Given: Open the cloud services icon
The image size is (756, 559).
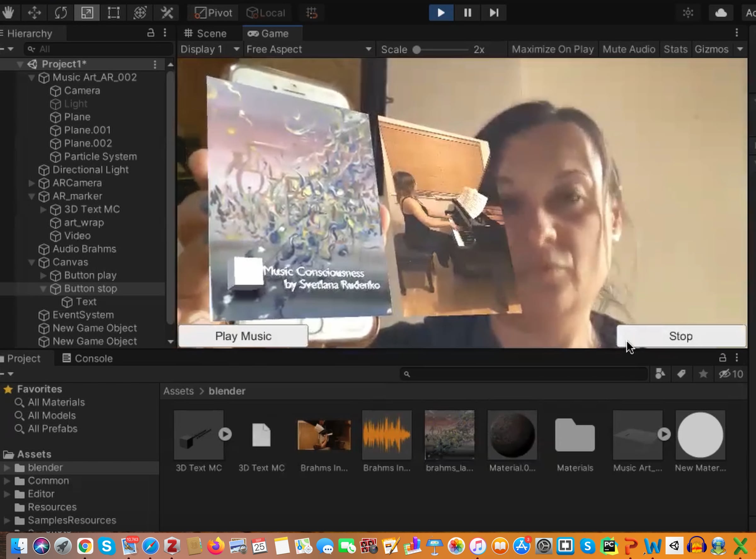Looking at the screenshot, I should tap(721, 13).
